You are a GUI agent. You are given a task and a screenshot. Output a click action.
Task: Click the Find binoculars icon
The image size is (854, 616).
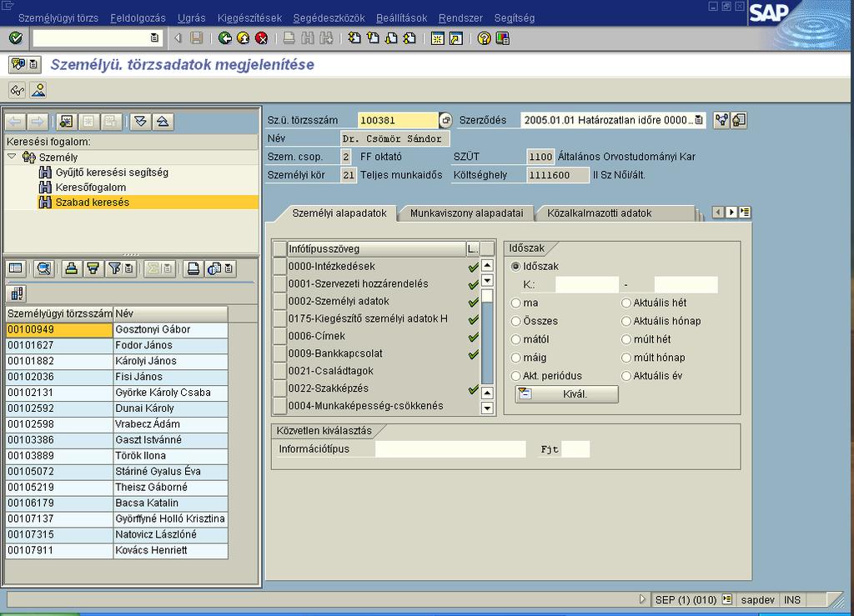pos(308,38)
